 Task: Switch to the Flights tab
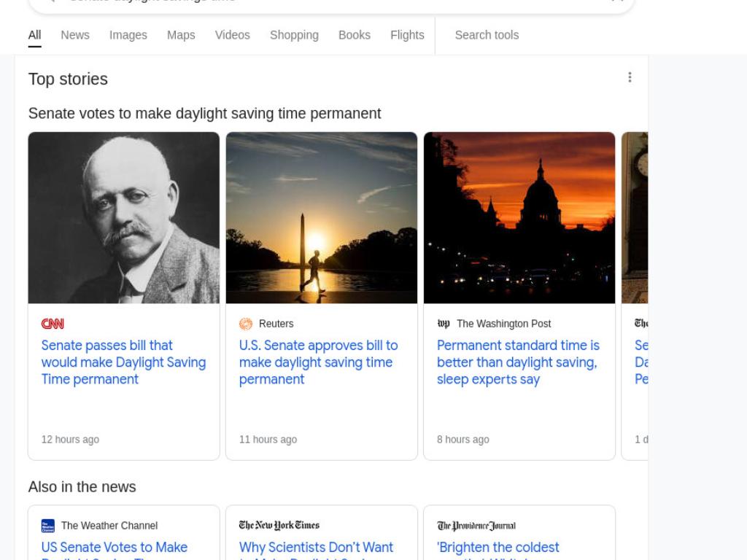tap(407, 35)
